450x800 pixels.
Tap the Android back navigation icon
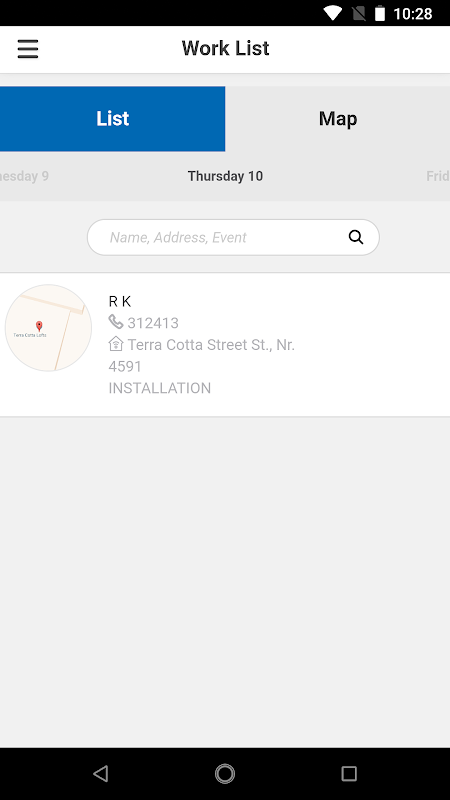[101, 773]
